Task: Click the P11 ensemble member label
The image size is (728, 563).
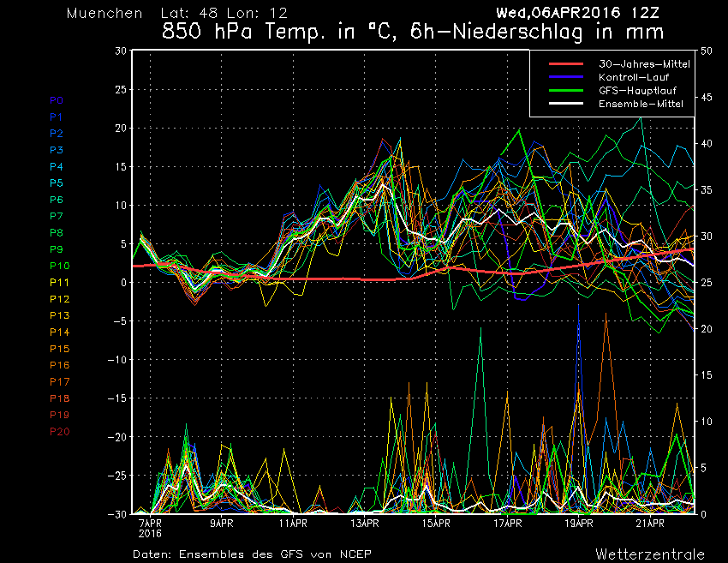Action: point(59,283)
